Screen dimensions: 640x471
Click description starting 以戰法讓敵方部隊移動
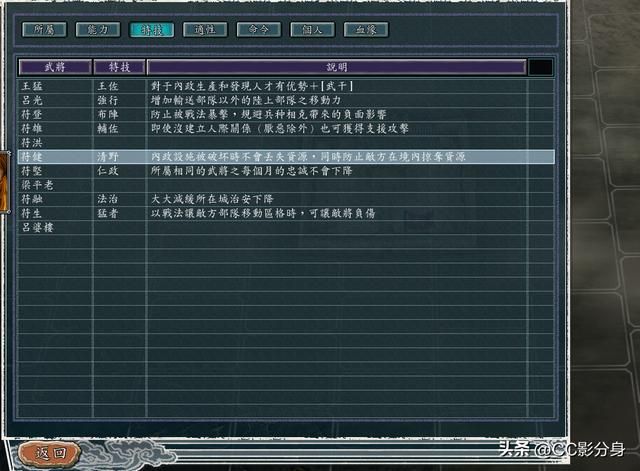pyautogui.click(x=263, y=213)
